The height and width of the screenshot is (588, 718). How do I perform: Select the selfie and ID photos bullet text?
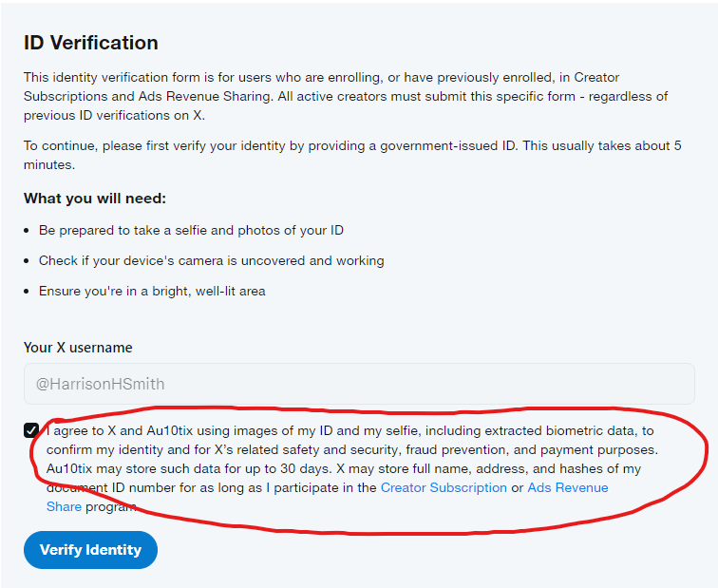tap(191, 231)
